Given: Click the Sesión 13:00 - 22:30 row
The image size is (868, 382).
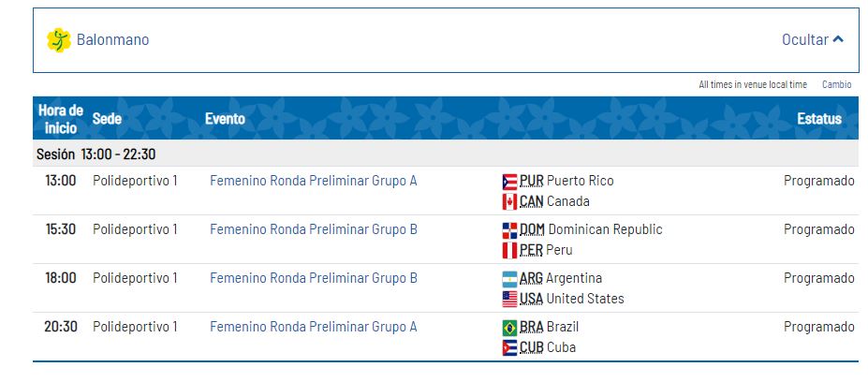Looking at the screenshot, I should pyautogui.click(x=96, y=154).
